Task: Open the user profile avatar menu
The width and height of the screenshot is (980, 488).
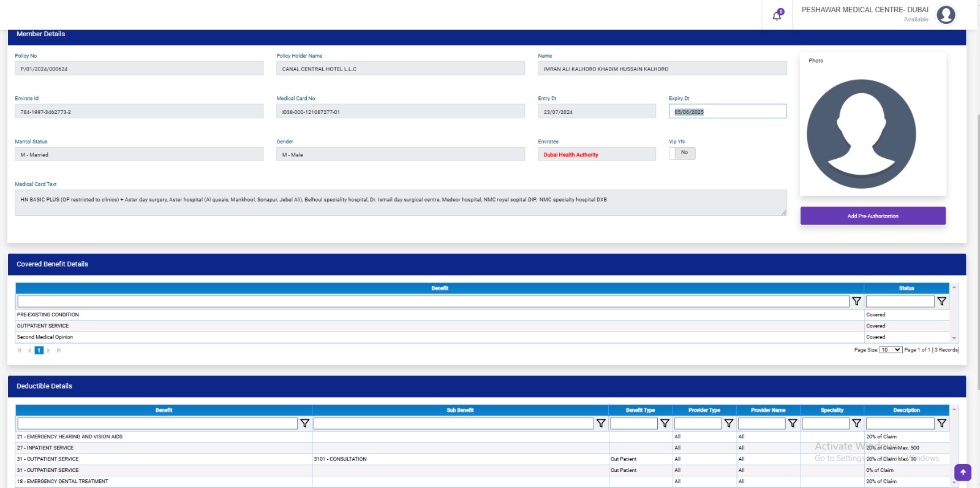Action: click(x=946, y=15)
